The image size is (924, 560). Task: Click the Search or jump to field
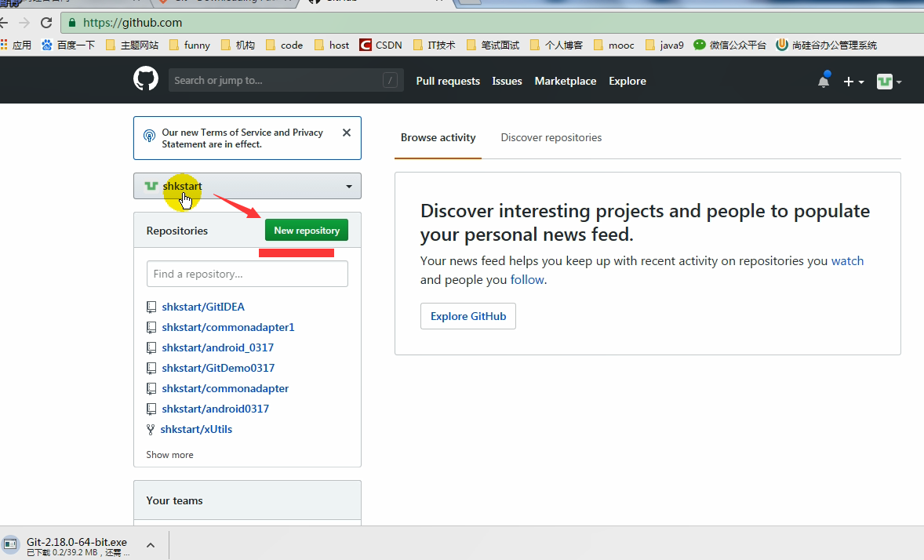point(286,80)
